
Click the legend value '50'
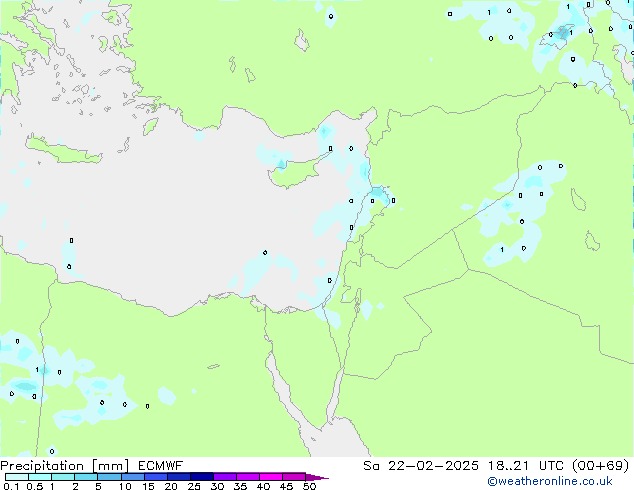[310, 486]
